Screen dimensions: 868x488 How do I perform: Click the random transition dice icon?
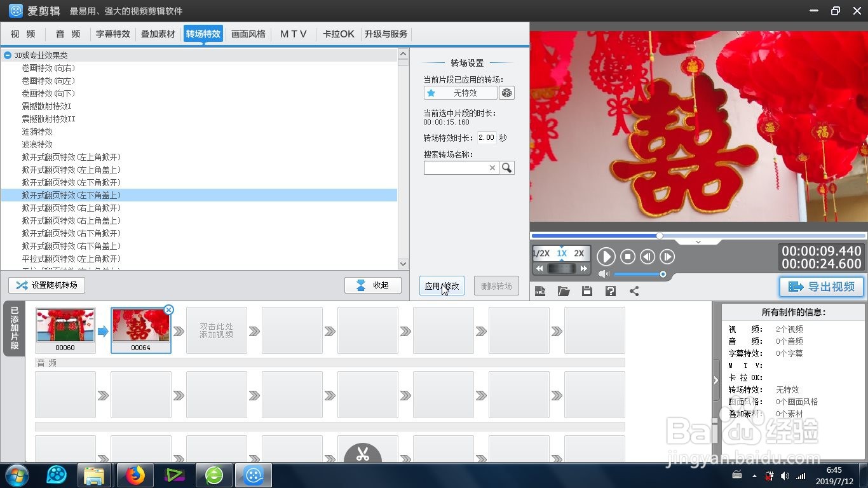pos(506,93)
